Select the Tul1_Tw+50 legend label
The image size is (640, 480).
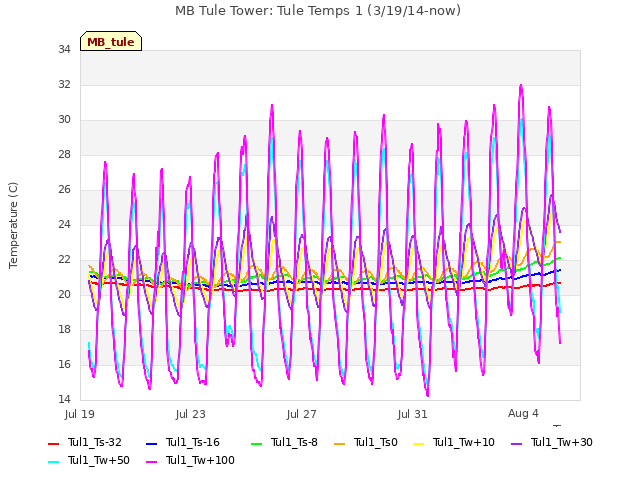(99, 460)
